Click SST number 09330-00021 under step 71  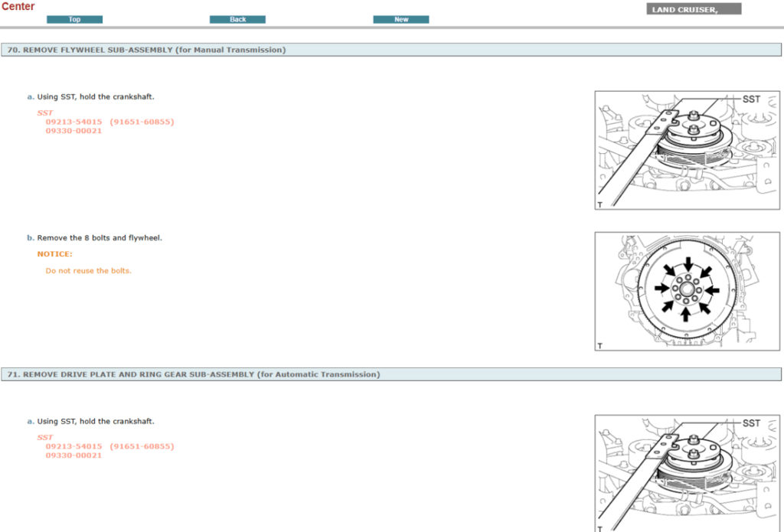point(73,455)
